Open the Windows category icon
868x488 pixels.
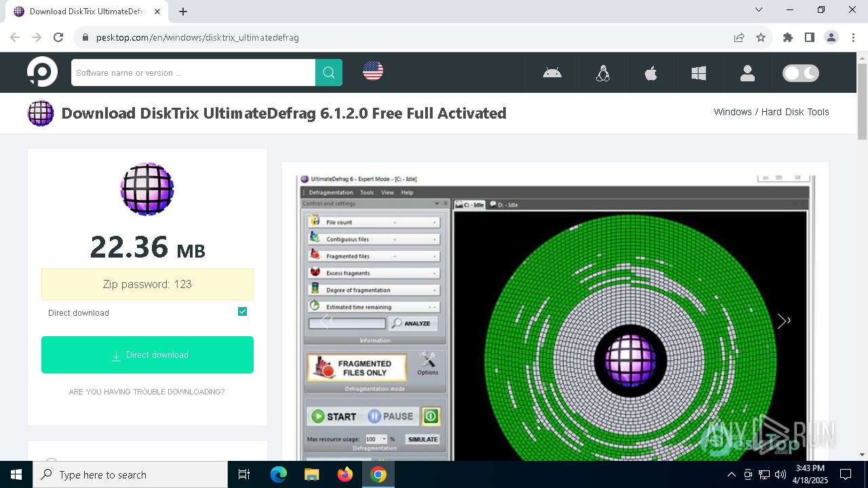[x=698, y=73]
